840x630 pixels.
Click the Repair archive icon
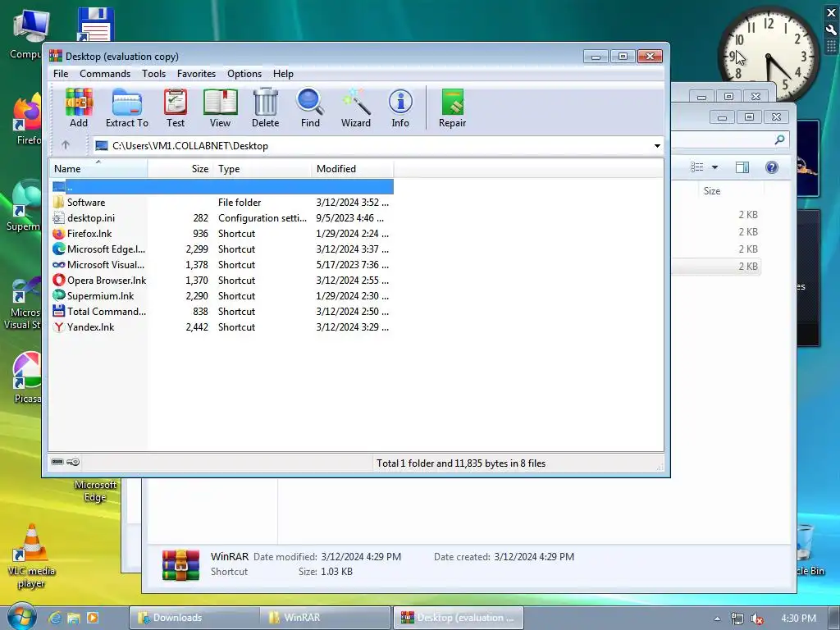pos(452,107)
